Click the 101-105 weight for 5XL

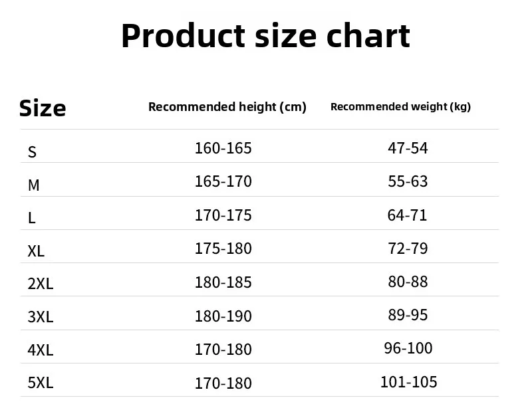408,382
